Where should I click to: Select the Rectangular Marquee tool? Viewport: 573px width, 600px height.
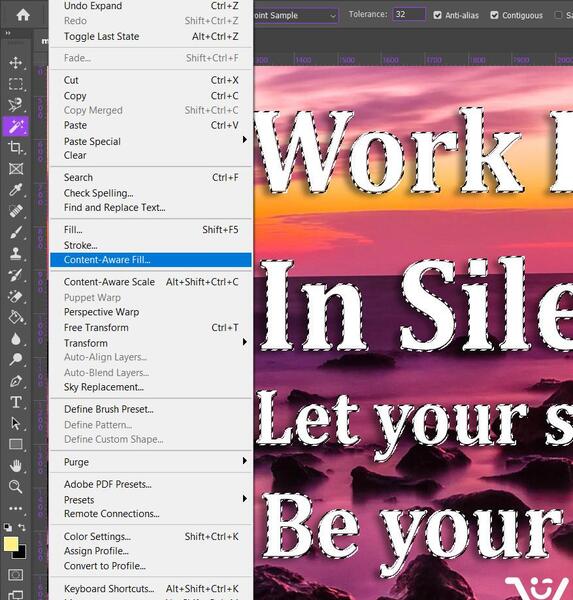click(x=16, y=84)
